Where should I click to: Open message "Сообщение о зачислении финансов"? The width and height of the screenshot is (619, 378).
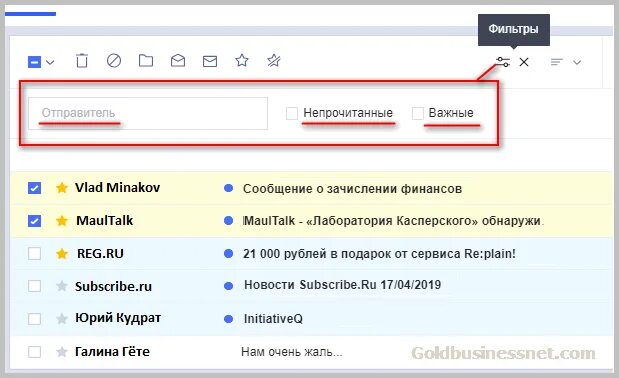352,189
